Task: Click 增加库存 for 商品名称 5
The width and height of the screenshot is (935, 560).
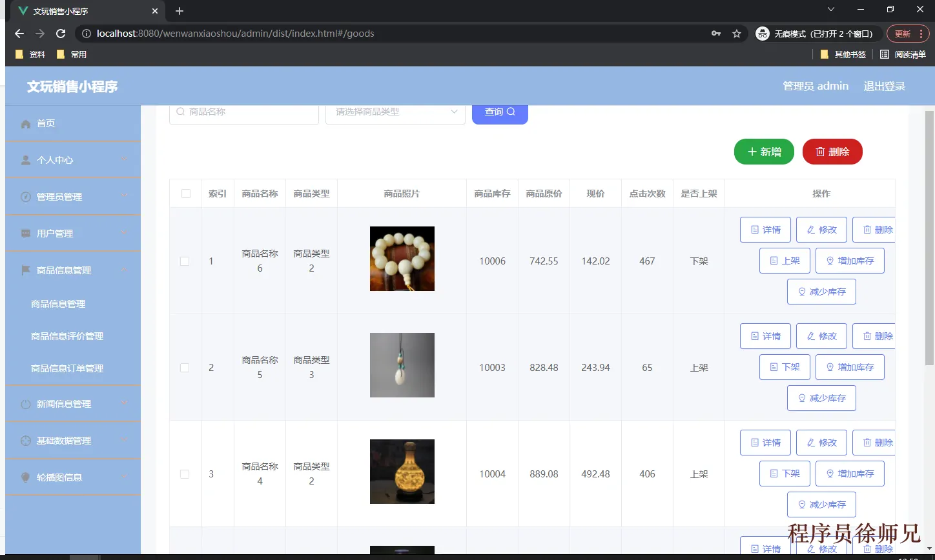Action: [850, 367]
